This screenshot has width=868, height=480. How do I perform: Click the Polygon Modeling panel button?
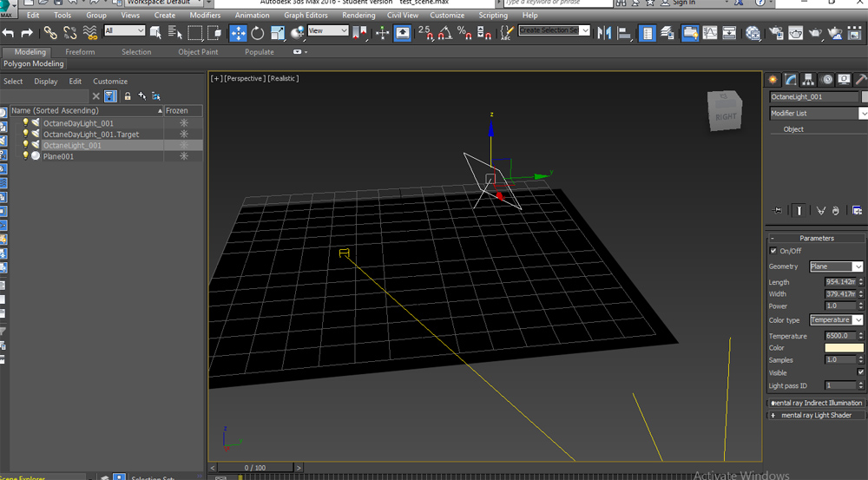33,63
